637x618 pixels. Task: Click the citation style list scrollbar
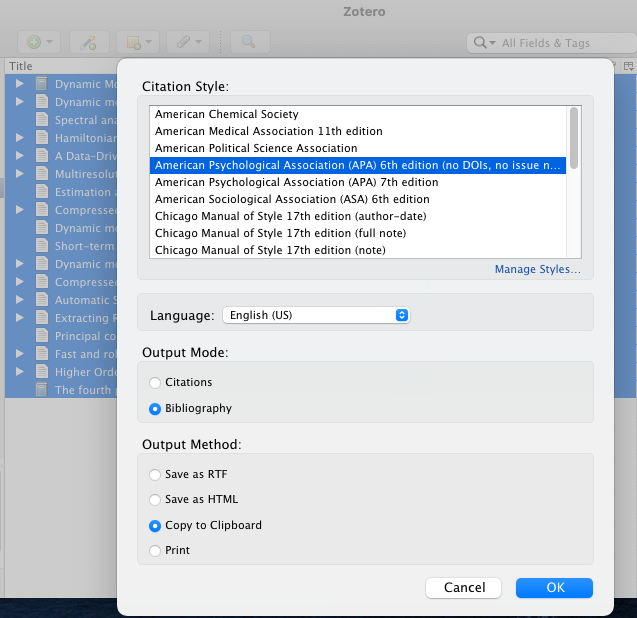tap(574, 138)
